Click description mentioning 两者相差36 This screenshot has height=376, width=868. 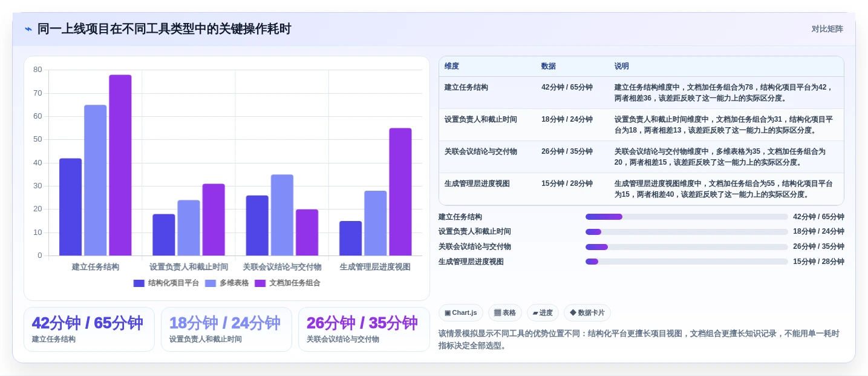(724, 93)
